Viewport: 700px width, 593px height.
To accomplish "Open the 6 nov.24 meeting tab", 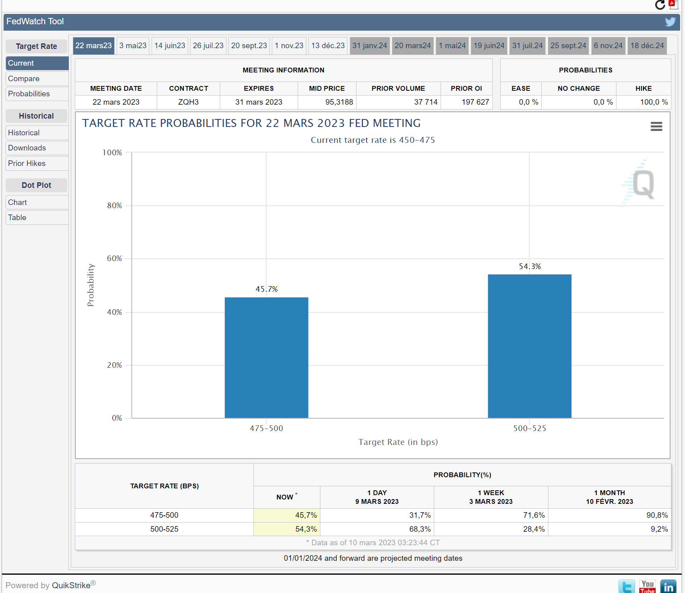I will (x=608, y=46).
